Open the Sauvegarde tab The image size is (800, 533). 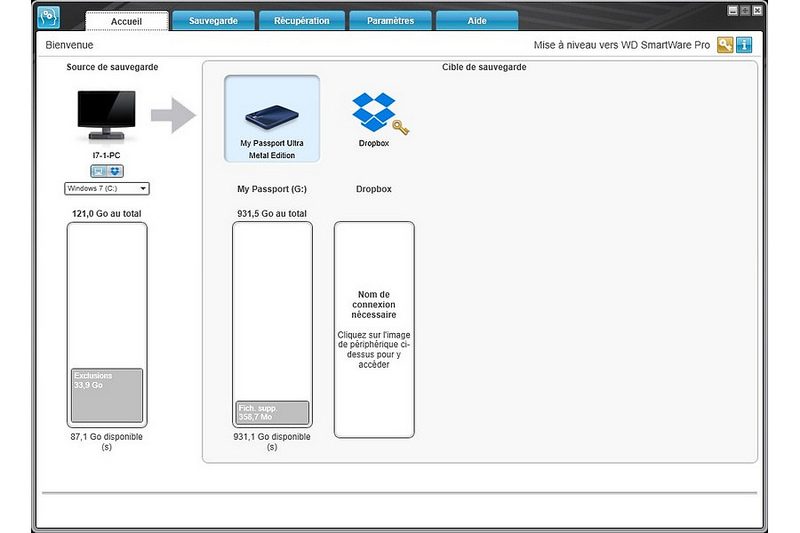(x=213, y=21)
